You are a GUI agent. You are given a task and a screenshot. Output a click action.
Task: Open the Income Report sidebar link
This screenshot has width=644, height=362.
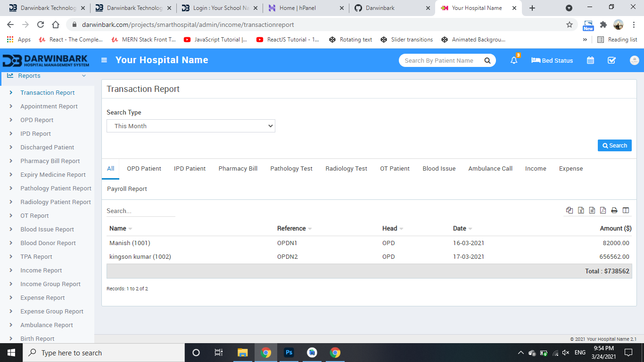coord(41,271)
